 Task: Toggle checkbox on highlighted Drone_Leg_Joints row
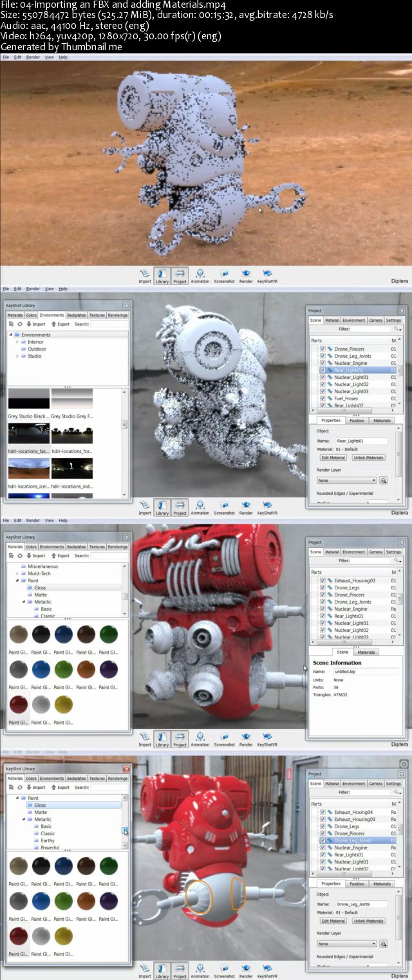[323, 840]
